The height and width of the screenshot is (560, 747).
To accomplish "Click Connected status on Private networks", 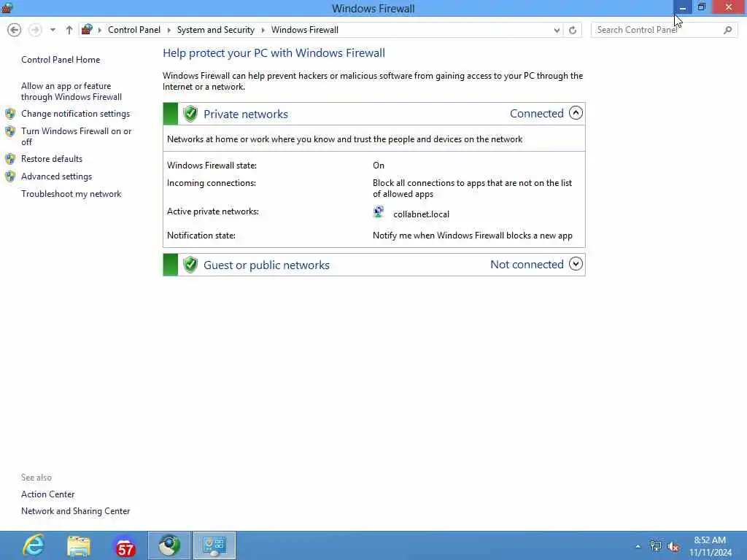I will tap(536, 113).
